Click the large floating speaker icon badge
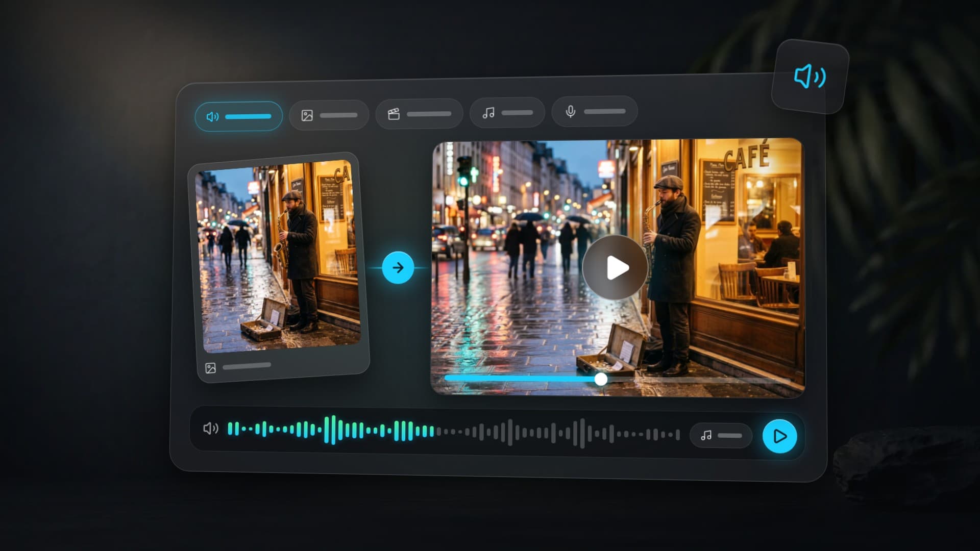Viewport: 980px width, 551px height. pyautogui.click(x=810, y=77)
